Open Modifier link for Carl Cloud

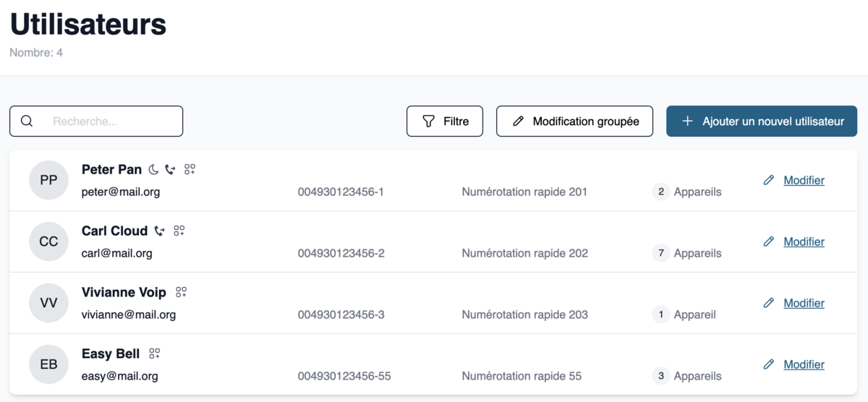(804, 242)
